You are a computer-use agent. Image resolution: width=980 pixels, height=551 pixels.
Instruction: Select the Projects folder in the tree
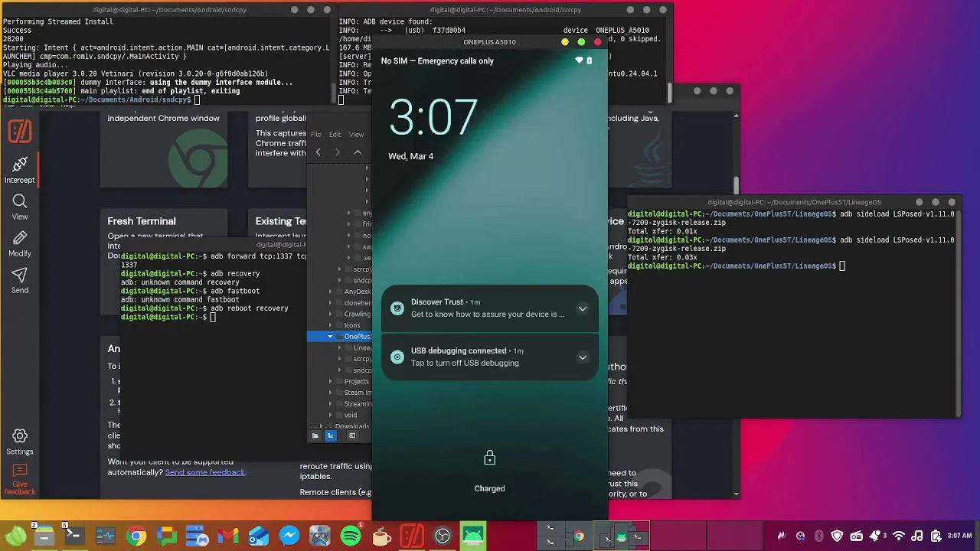coord(357,381)
